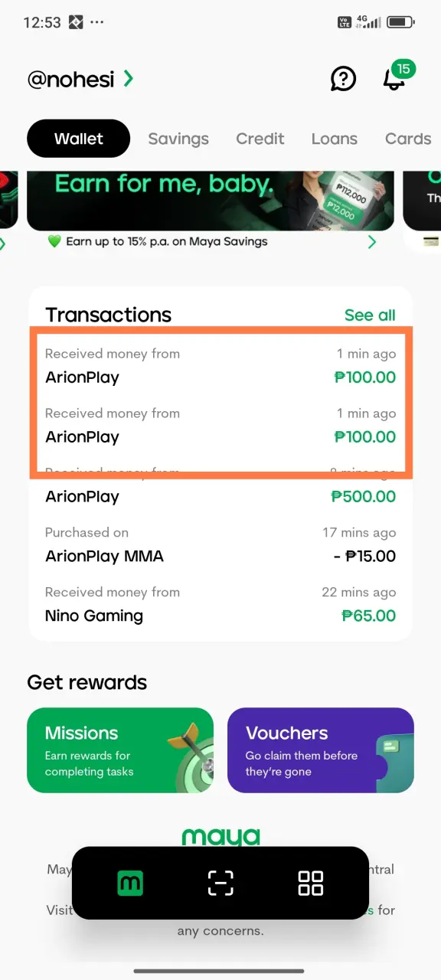The height and width of the screenshot is (980, 441).
Task: Tap right chevron after Maya Savings promo text
Action: point(373,242)
